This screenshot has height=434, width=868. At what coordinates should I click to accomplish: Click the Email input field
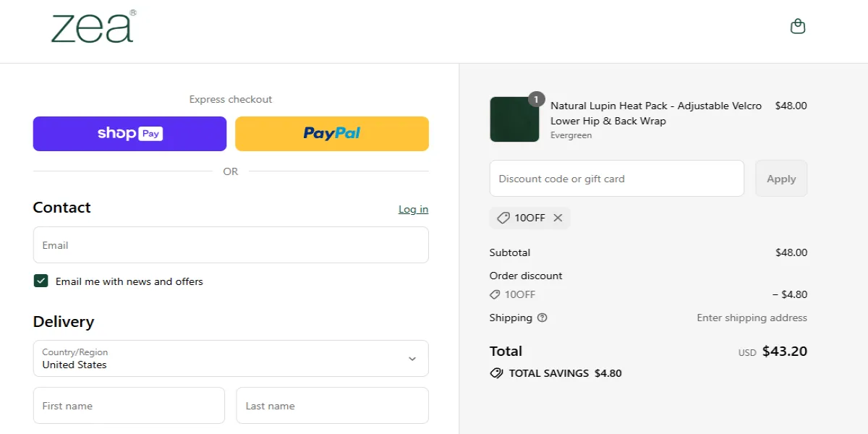[x=230, y=244]
